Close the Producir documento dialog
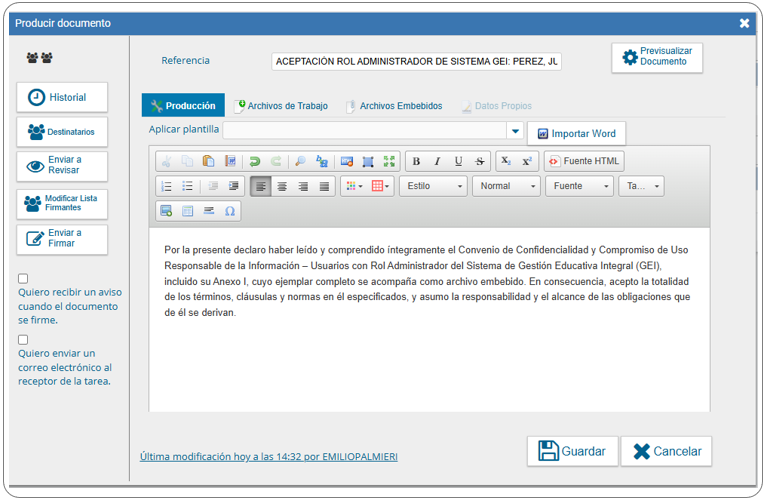 [x=744, y=23]
